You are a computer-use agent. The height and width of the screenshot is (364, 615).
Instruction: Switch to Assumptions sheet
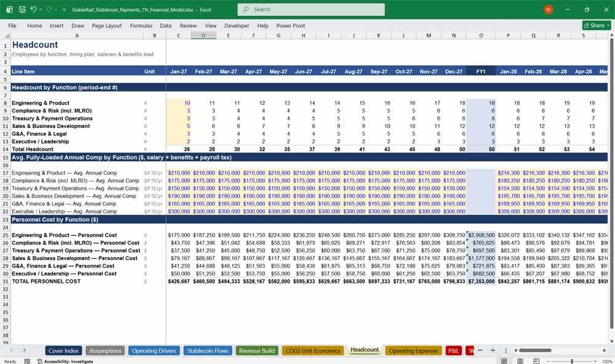click(x=105, y=350)
